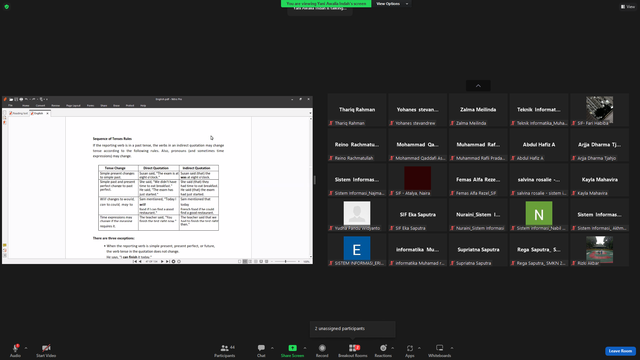This screenshot has width=640, height=360.
Task: Click the blue Leave Room button
Action: click(620, 351)
